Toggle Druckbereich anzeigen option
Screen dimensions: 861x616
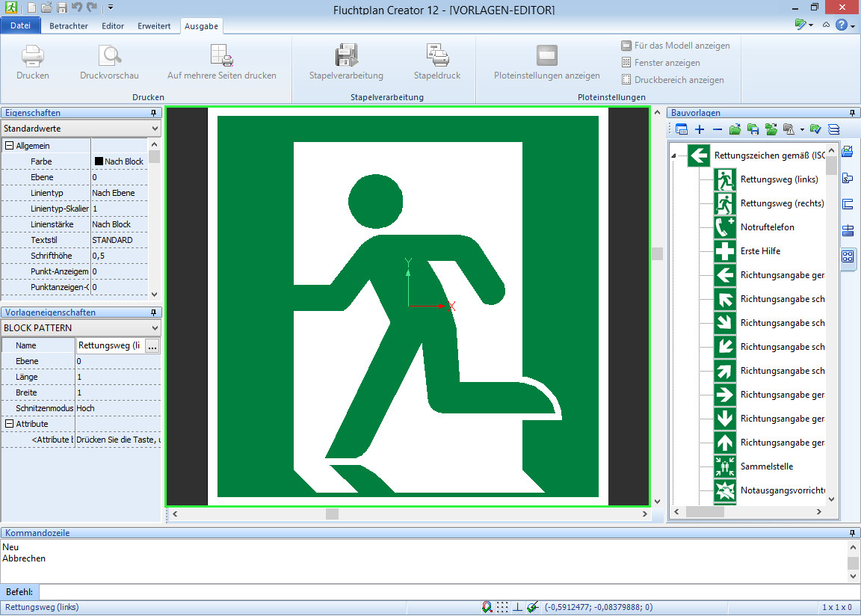tap(673, 79)
